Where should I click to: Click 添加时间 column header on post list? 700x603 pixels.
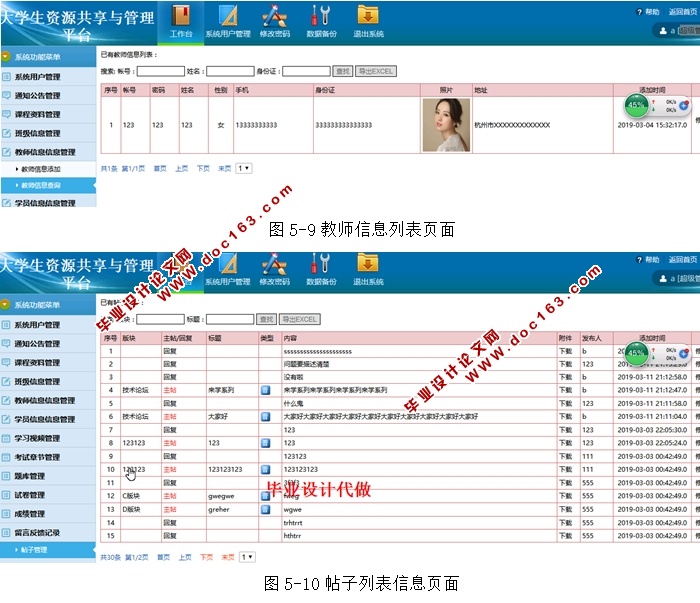(652, 338)
